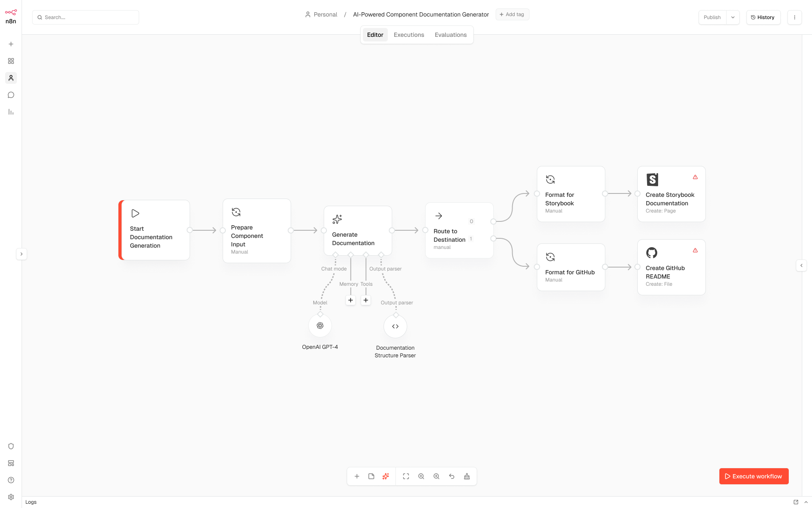Undo last change with arrow icon
This screenshot has height=508, width=812.
pyautogui.click(x=451, y=476)
